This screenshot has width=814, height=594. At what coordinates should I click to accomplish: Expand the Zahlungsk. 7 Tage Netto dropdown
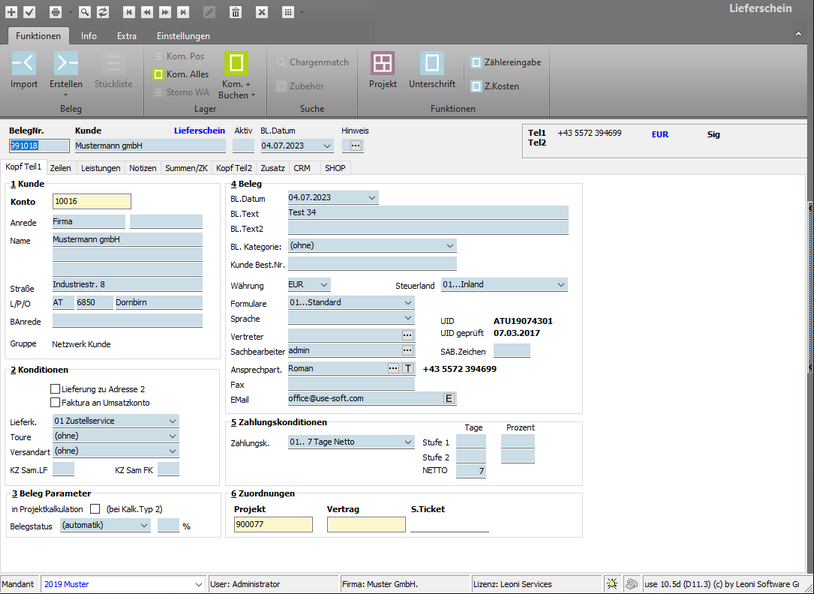coord(408,442)
